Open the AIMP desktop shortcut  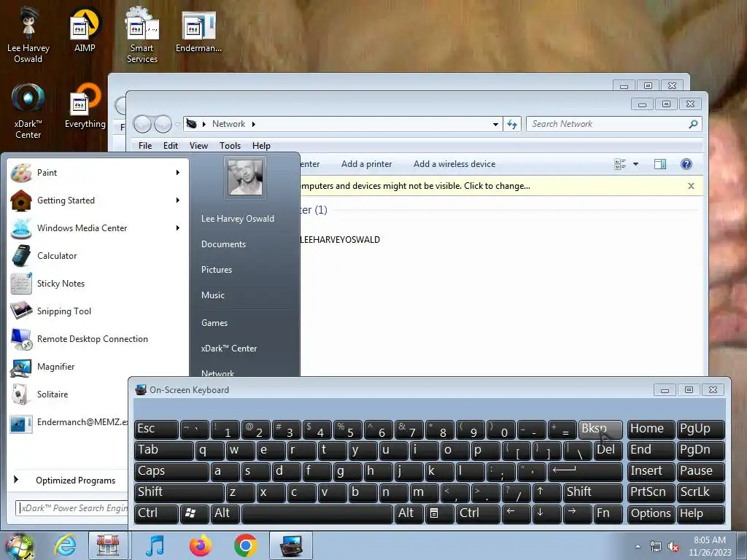[85, 30]
